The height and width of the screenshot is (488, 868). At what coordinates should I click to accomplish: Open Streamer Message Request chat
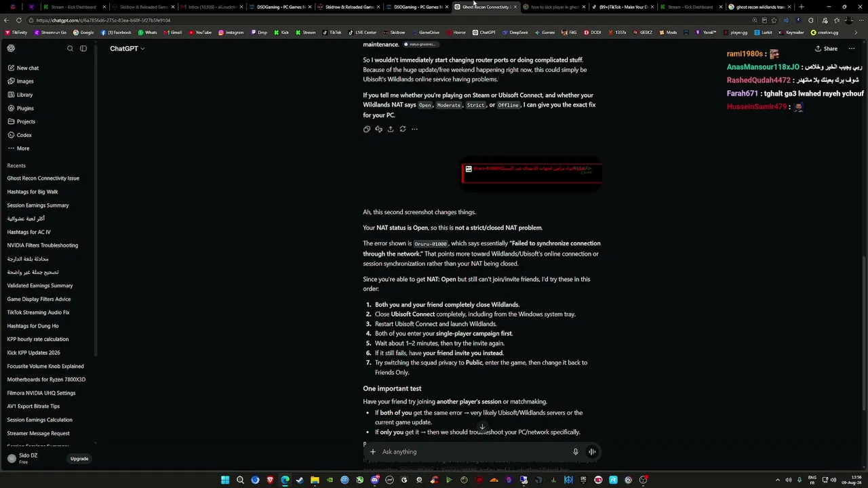click(39, 433)
